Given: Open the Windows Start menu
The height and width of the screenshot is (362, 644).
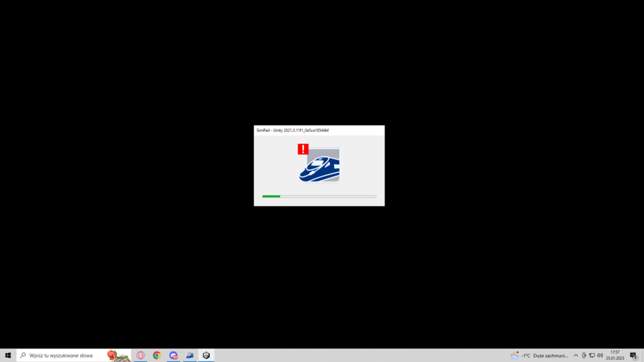Looking at the screenshot, I should coord(8,356).
